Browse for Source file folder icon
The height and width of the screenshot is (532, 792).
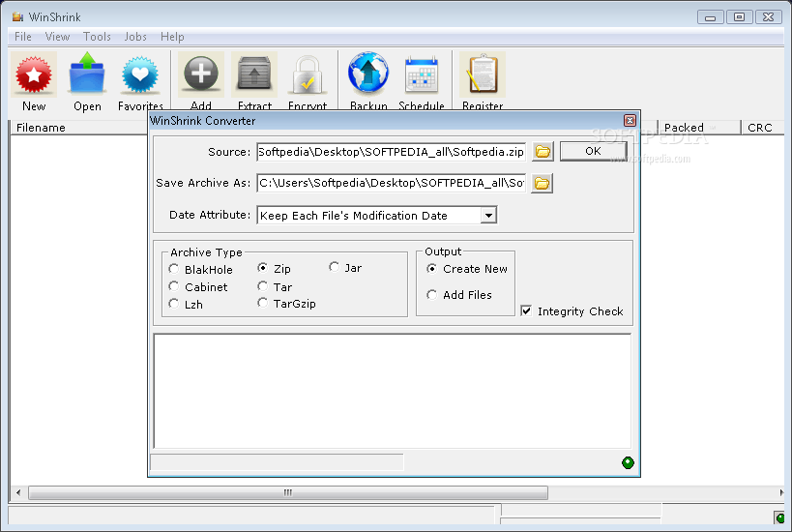click(x=543, y=152)
